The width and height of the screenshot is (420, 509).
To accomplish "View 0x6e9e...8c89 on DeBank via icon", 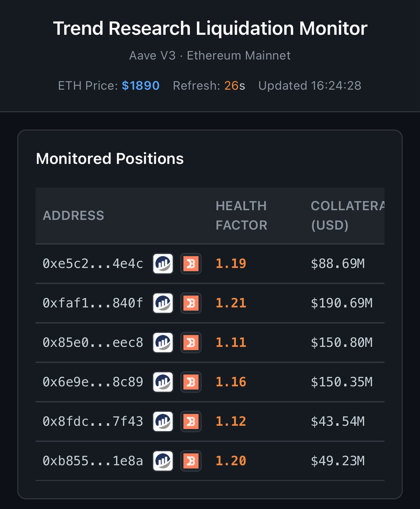I will [191, 382].
